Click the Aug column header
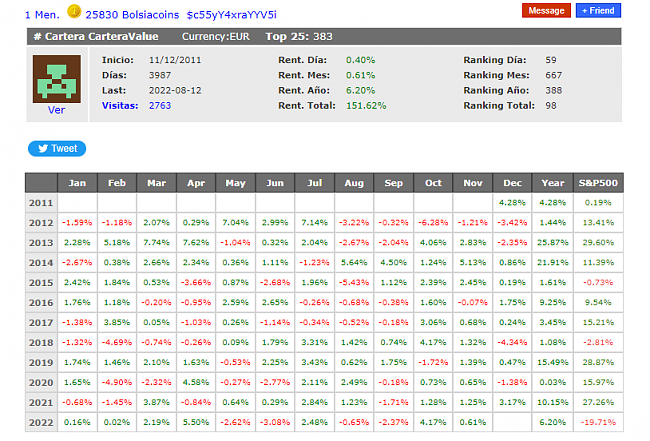The width and height of the screenshot is (650, 441). [354, 183]
